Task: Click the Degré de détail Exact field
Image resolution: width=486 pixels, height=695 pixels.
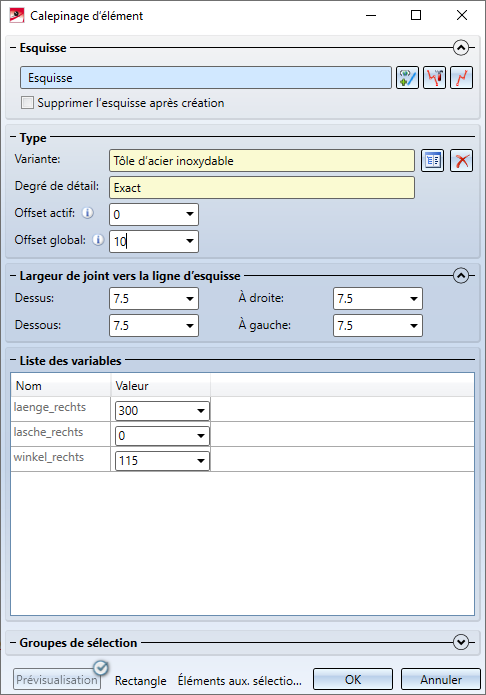Action: (262, 188)
